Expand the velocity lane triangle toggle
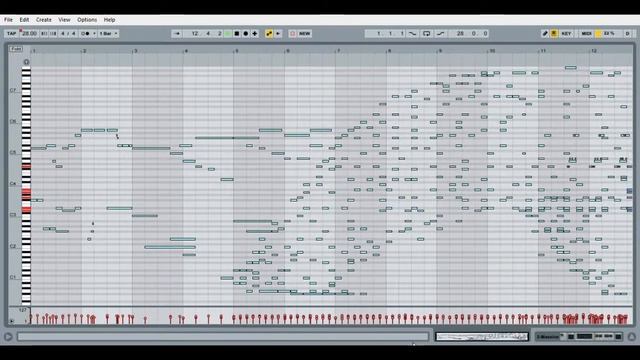The width and height of the screenshot is (640, 360). tap(11, 321)
